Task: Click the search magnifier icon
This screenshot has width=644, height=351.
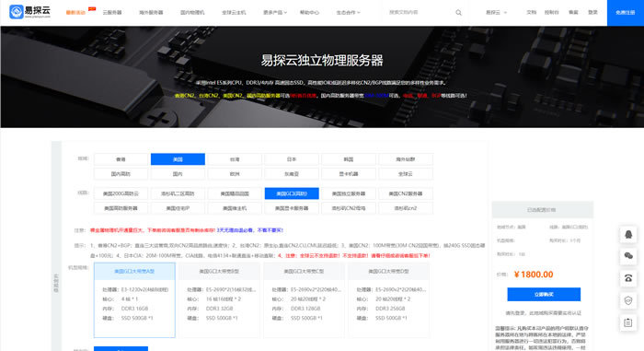Action: (x=458, y=13)
